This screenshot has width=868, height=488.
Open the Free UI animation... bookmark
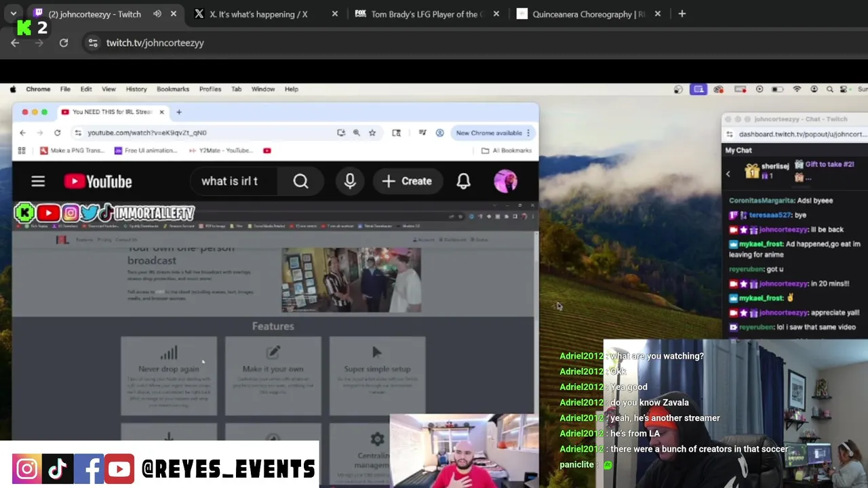click(x=145, y=150)
